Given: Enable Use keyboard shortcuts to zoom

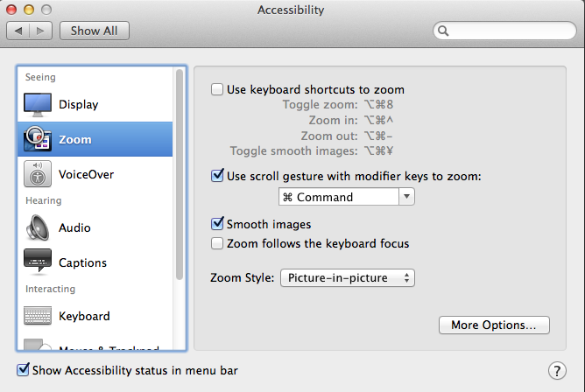Looking at the screenshot, I should pyautogui.click(x=217, y=89).
